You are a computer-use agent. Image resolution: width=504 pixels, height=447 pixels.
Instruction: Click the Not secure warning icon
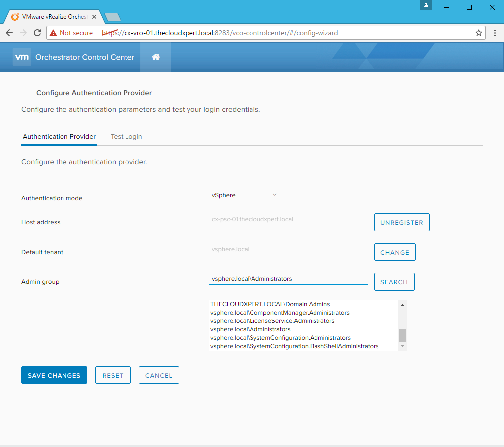(x=53, y=33)
